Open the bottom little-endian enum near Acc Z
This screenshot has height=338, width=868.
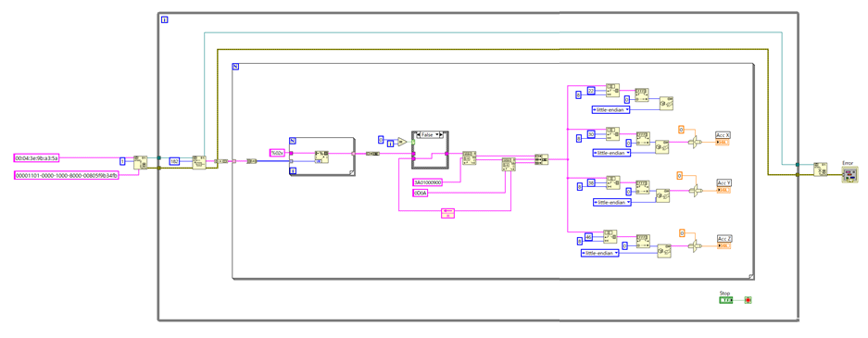(x=600, y=253)
